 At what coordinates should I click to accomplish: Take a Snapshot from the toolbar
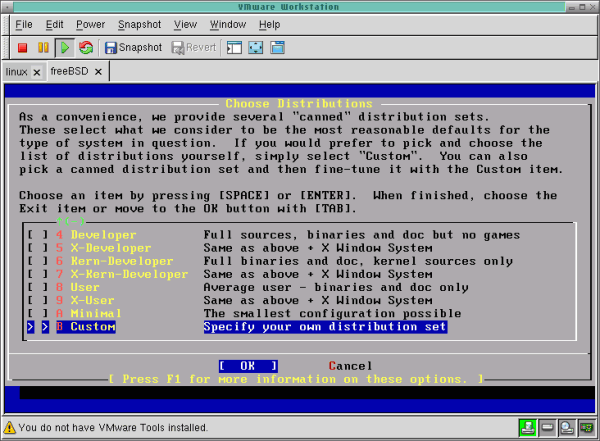point(134,47)
